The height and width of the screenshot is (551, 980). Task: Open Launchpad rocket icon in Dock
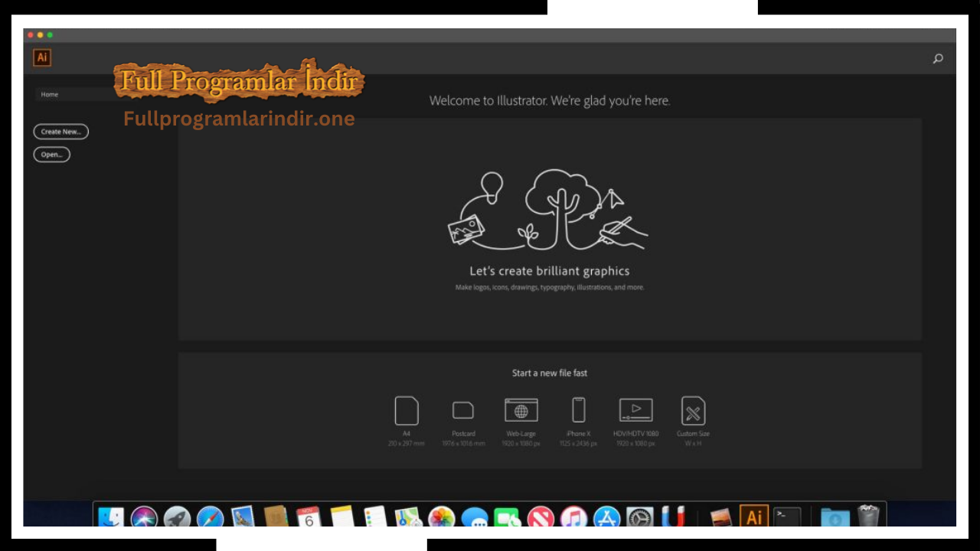coord(177,517)
